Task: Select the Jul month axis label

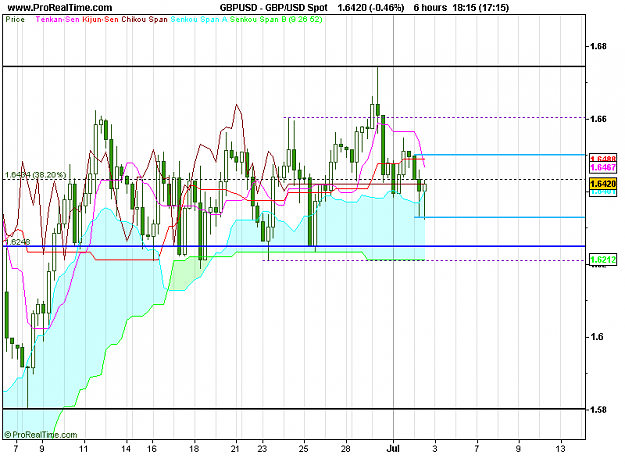Action: [x=393, y=449]
